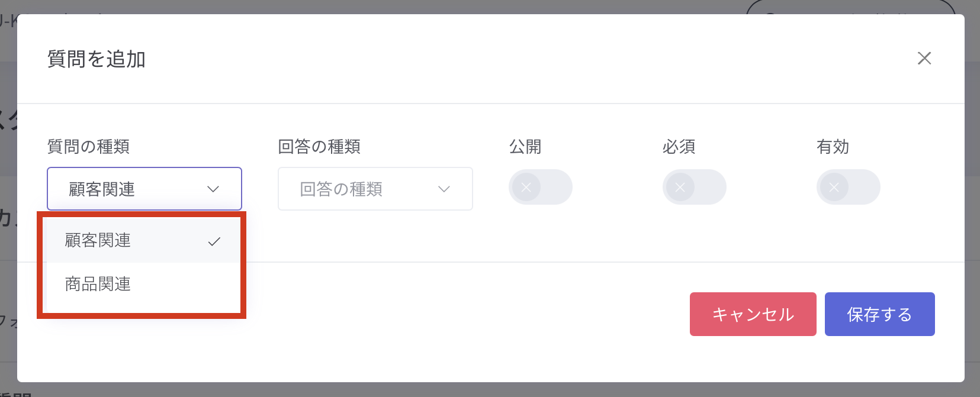
Task: Switch on the 有効 toggle
Action: pyautogui.click(x=847, y=188)
